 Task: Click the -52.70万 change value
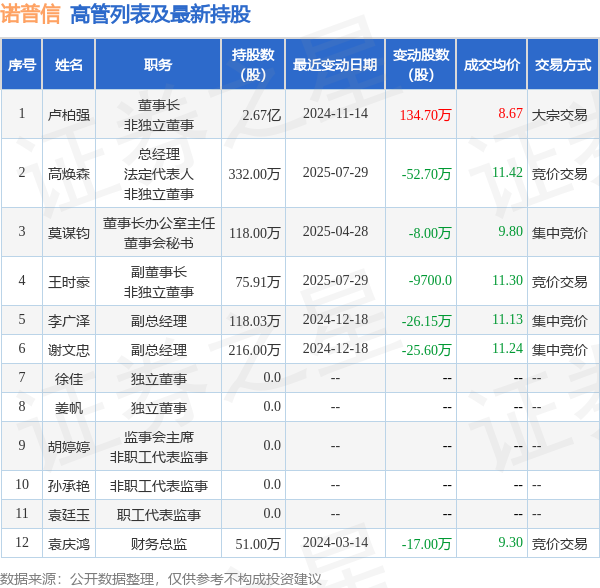[427, 174]
